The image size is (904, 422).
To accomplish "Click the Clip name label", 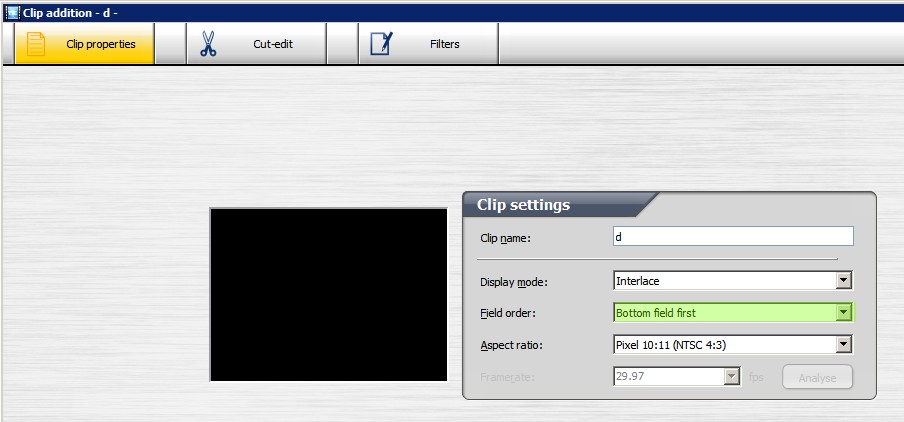I will [505, 238].
